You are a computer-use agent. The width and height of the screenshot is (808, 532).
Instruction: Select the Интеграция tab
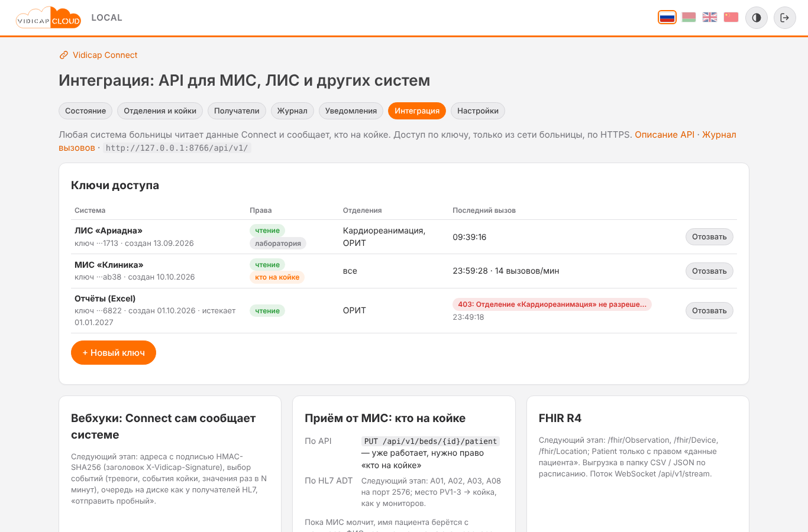pos(417,111)
